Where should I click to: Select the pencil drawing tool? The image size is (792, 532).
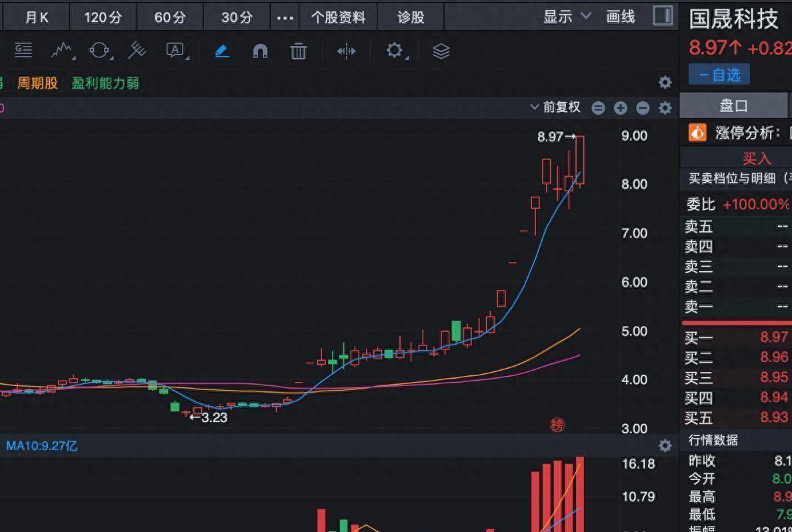(222, 51)
